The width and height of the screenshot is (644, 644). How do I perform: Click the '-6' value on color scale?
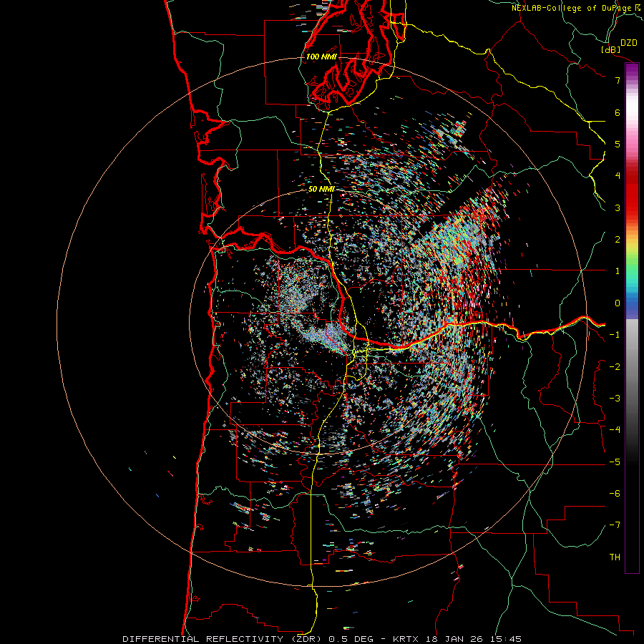615,494
